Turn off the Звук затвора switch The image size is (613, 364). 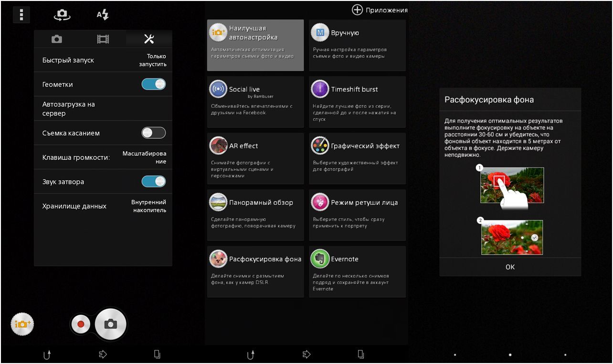click(x=153, y=182)
